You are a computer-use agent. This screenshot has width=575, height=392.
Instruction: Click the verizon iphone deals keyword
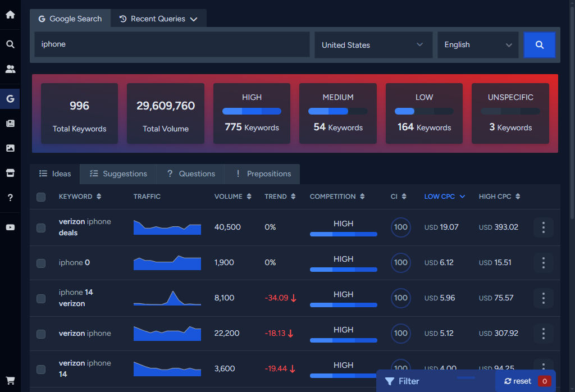pyautogui.click(x=85, y=227)
